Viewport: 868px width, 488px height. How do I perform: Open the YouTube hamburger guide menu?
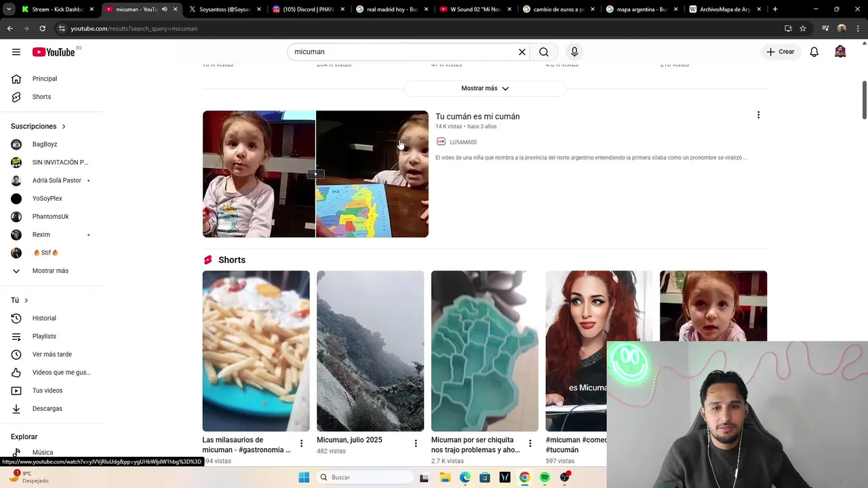(16, 52)
